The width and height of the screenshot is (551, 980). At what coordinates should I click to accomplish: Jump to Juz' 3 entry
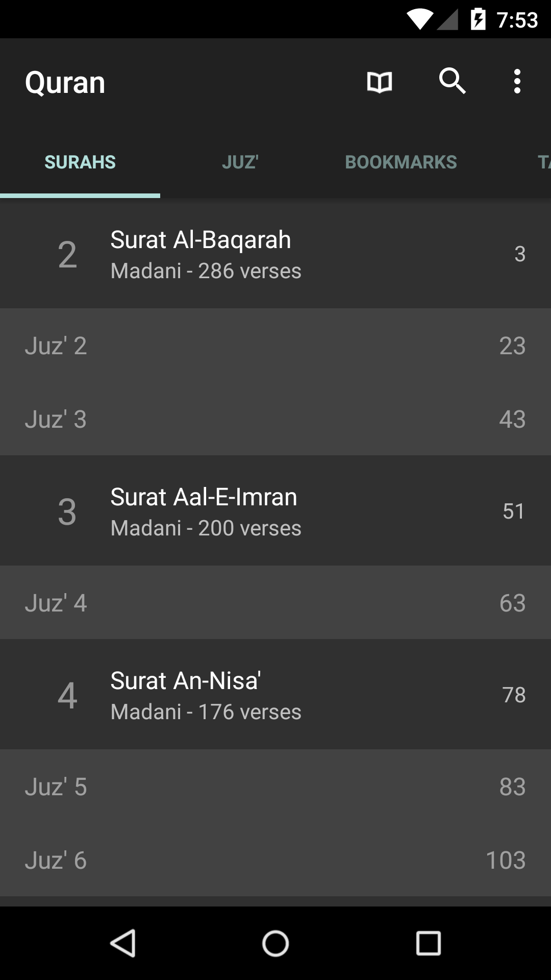pyautogui.click(x=275, y=419)
